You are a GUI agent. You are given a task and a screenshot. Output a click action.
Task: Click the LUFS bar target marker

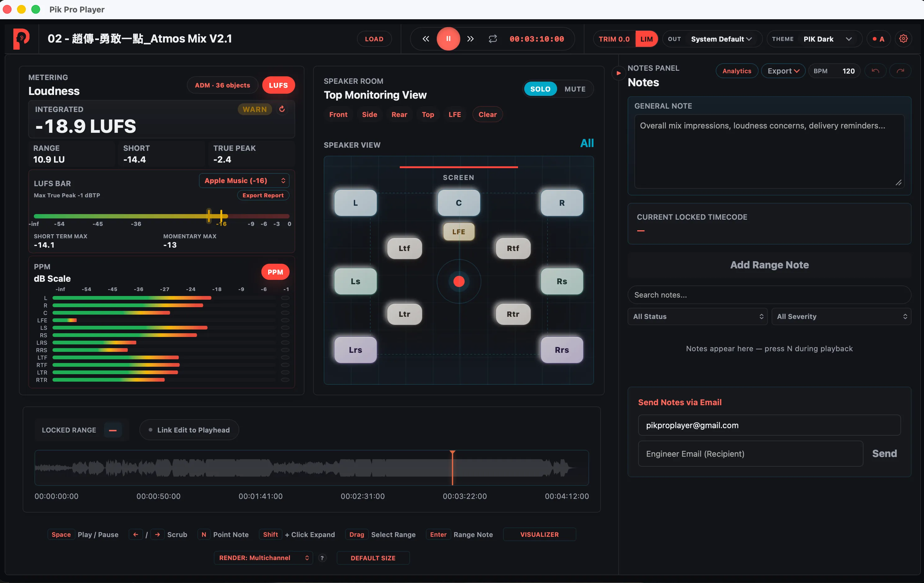click(x=221, y=216)
